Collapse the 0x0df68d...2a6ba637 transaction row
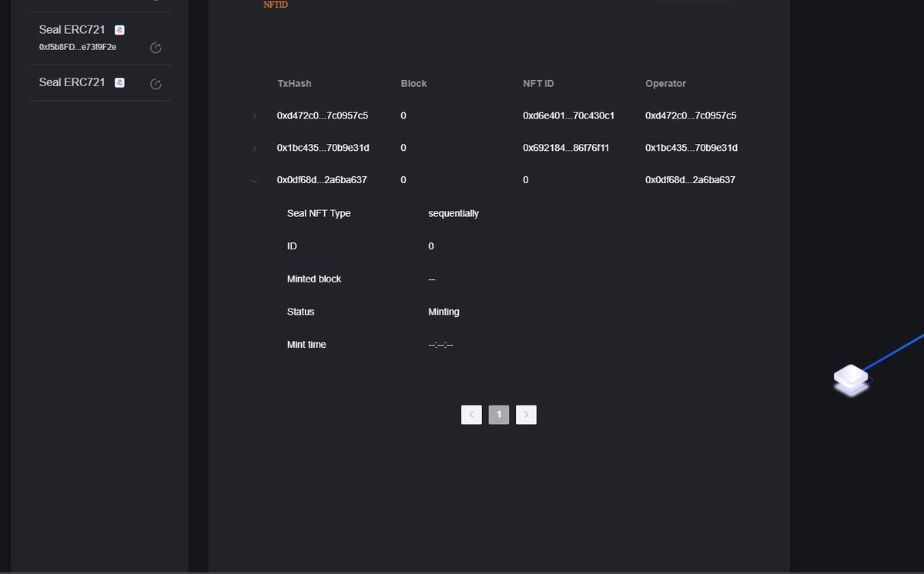924x574 pixels. pos(254,180)
